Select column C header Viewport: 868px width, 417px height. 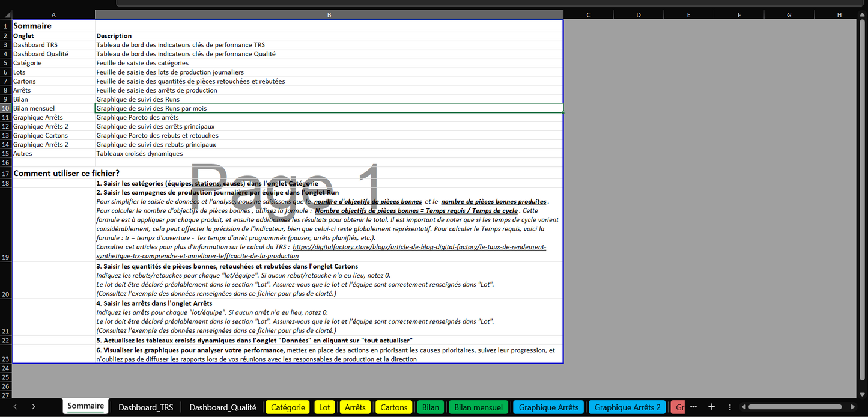[x=588, y=14]
